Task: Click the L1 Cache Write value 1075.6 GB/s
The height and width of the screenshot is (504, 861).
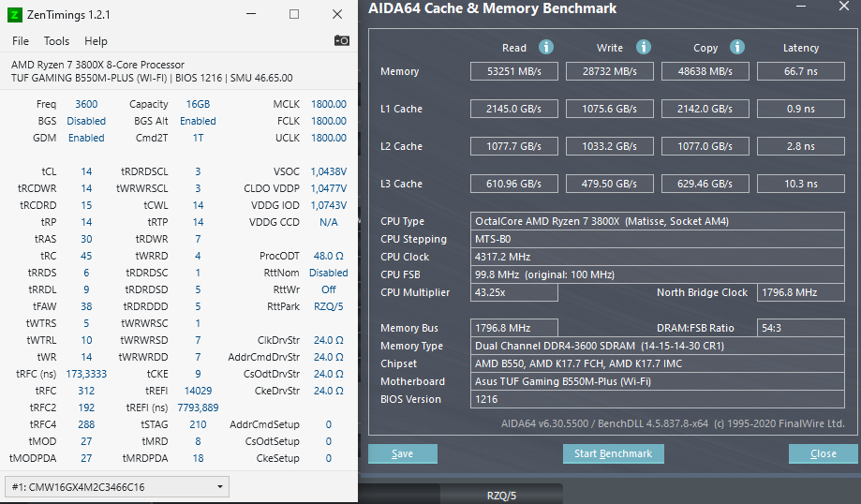Action: (x=610, y=109)
